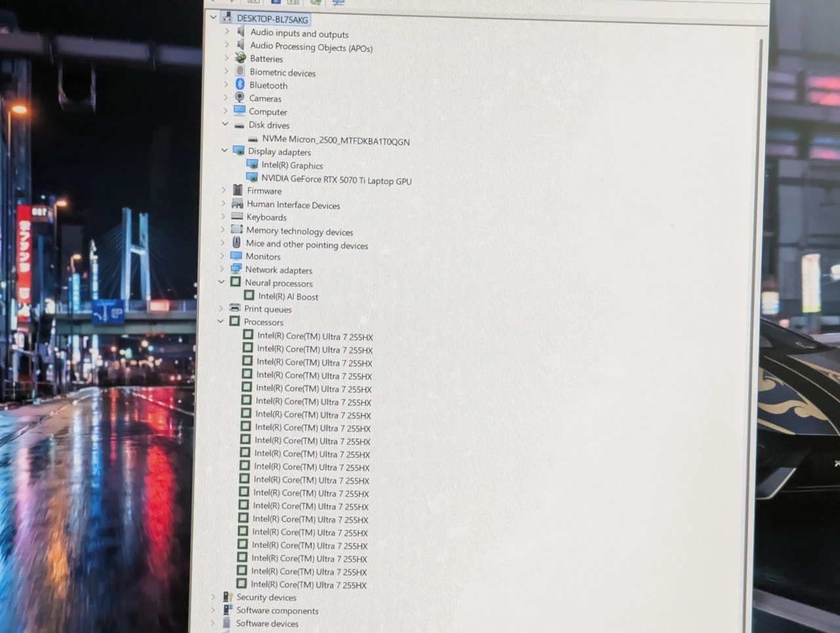Collapse the Disk drives category

(225, 123)
